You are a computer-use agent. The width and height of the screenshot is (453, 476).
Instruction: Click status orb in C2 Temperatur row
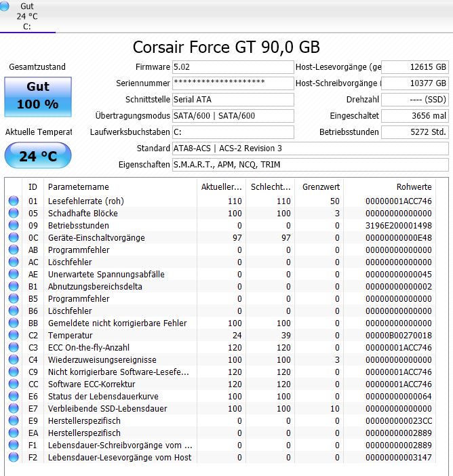point(14,335)
